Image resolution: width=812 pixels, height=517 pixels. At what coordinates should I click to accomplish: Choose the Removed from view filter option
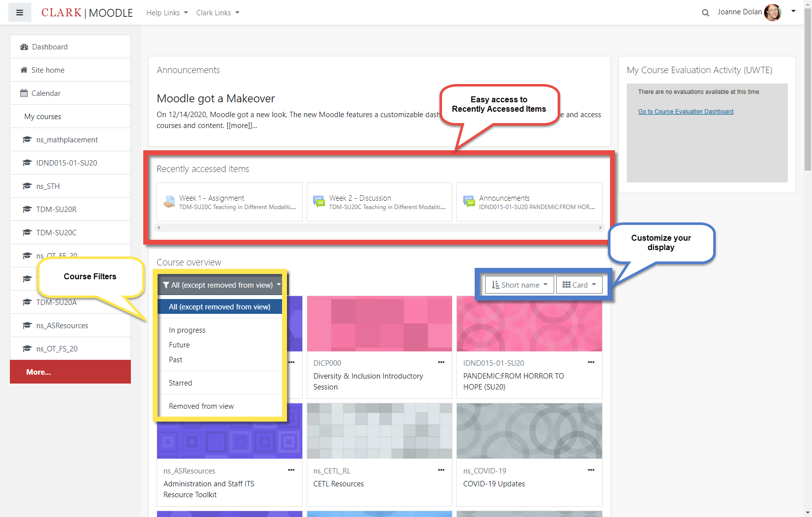click(x=220, y=406)
